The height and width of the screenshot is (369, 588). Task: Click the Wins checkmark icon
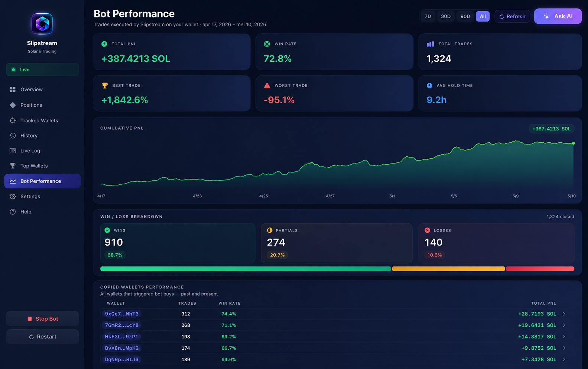pos(107,230)
